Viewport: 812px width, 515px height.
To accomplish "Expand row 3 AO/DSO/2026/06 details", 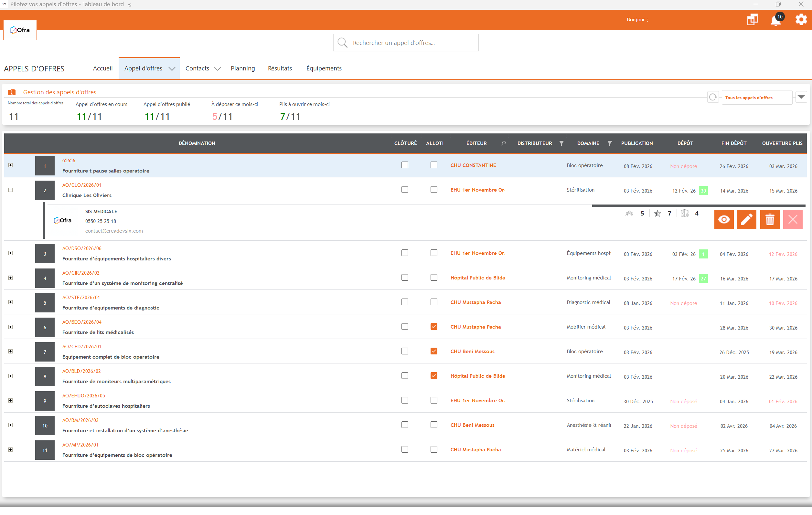I will (x=10, y=253).
